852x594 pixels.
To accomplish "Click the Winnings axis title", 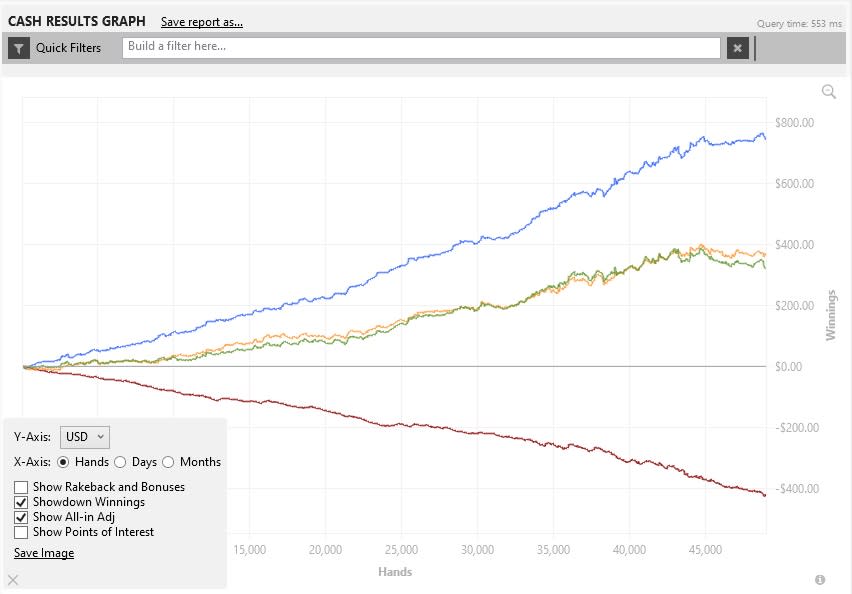I will (x=831, y=315).
